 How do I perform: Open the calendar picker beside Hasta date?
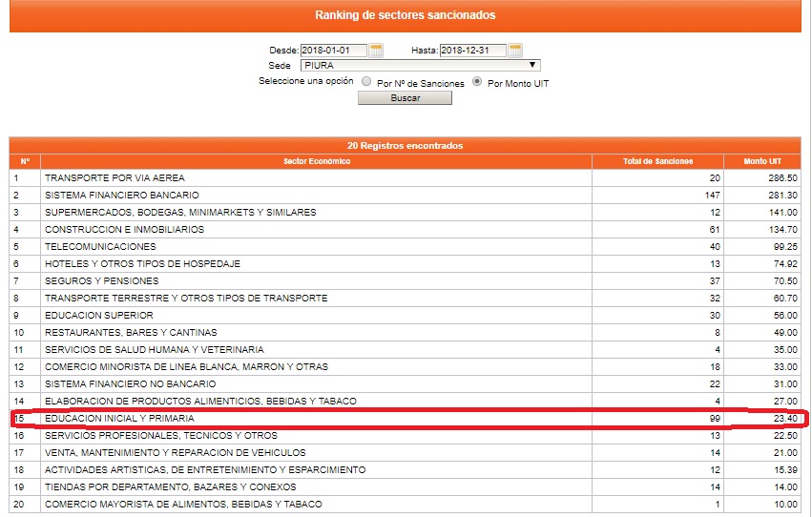pyautogui.click(x=515, y=50)
